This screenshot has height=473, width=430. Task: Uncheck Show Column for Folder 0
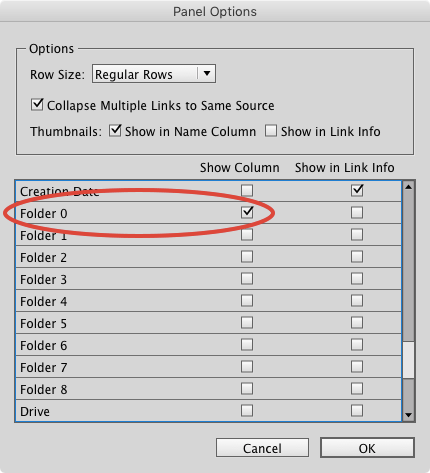click(247, 212)
